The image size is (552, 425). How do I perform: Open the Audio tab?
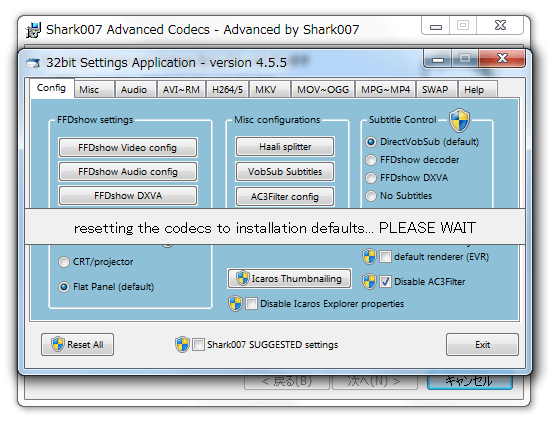136,89
